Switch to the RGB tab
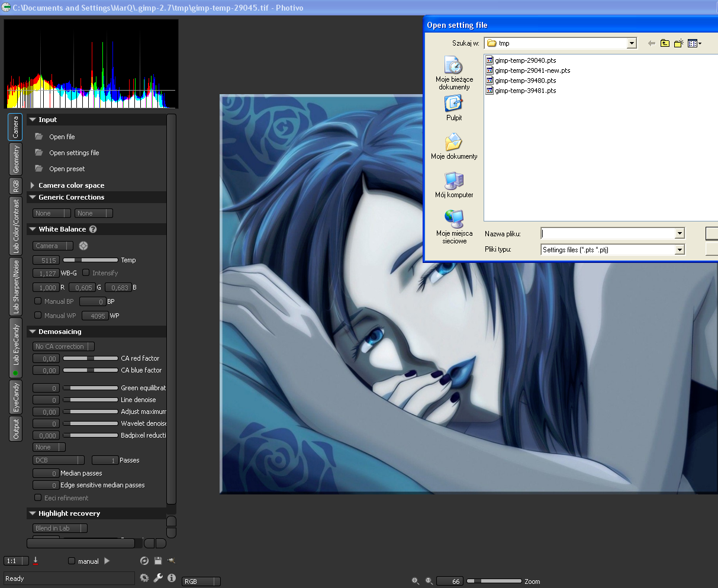 pos(15,186)
